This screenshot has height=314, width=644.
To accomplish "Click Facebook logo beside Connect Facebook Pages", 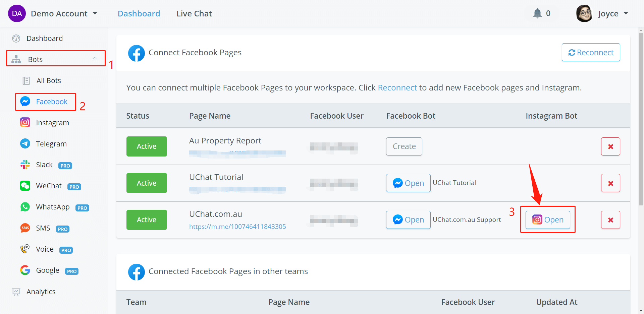I will 137,53.
